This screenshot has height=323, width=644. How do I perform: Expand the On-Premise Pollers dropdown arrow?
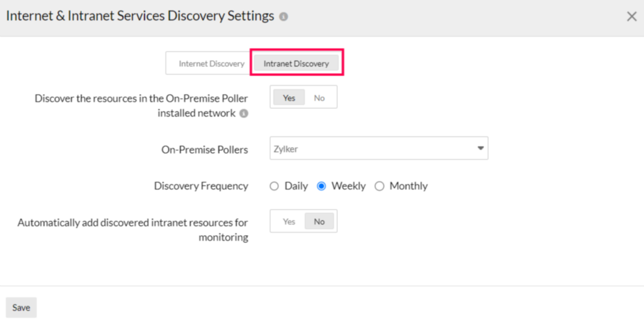click(481, 149)
